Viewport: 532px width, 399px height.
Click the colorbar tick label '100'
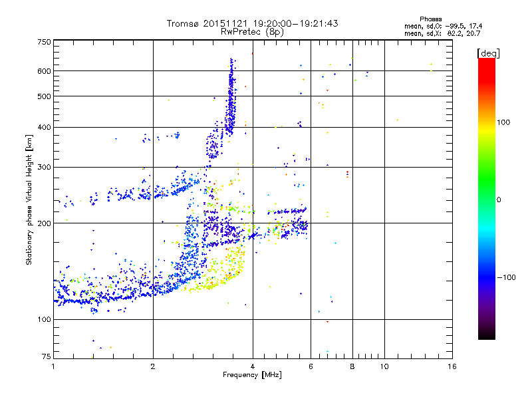pyautogui.click(x=503, y=122)
